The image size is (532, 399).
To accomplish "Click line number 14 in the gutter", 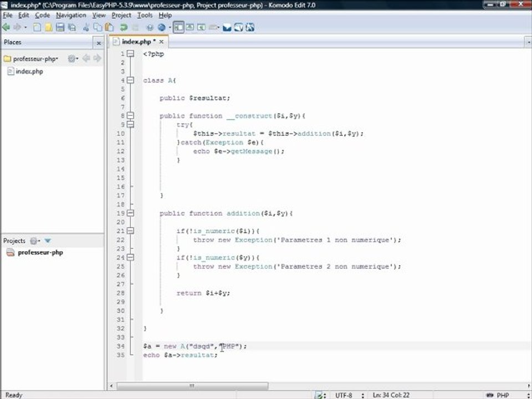I will 120,169.
